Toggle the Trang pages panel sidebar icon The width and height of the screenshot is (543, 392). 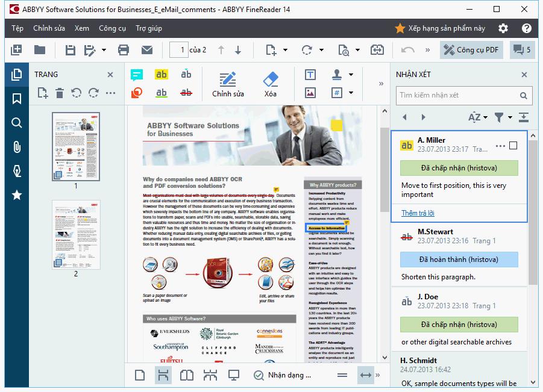click(x=17, y=75)
